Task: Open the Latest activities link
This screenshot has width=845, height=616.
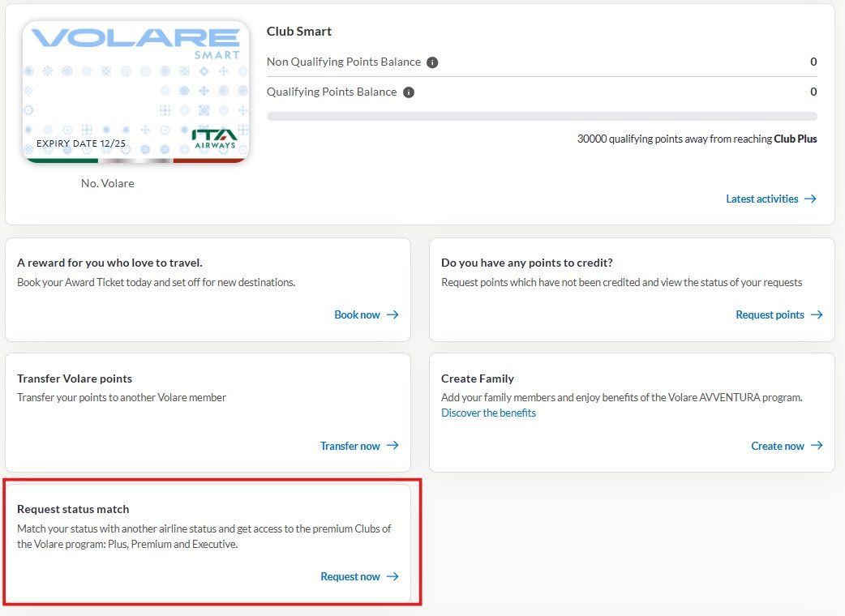Action: pos(762,199)
